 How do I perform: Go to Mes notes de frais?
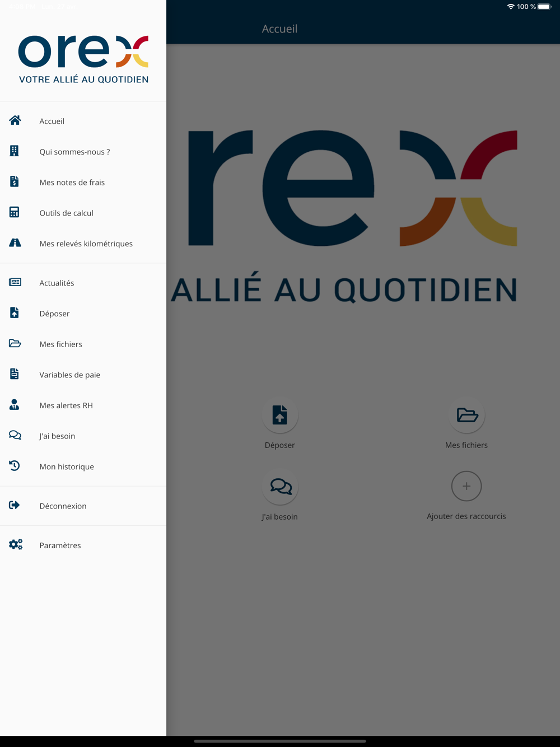pyautogui.click(x=83, y=182)
